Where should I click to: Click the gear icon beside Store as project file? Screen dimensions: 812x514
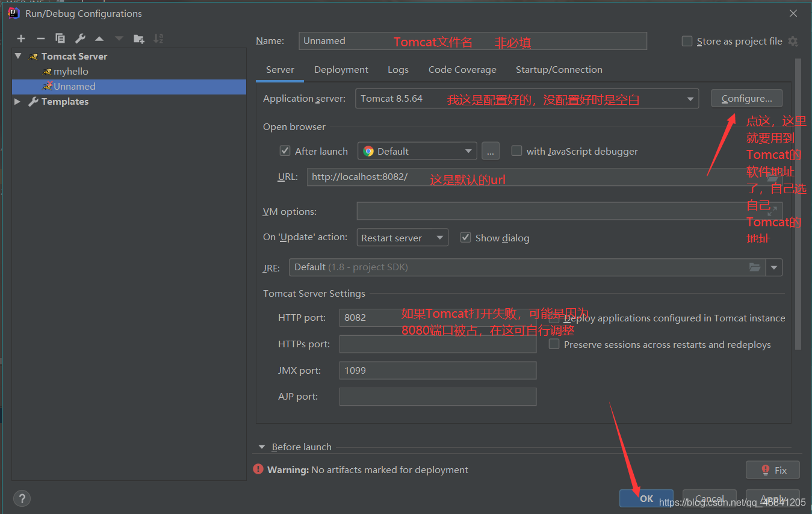pos(793,42)
